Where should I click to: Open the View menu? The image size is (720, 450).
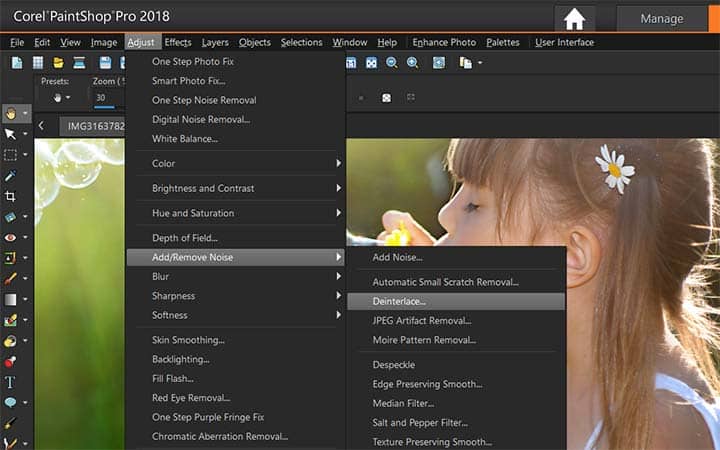[70, 42]
